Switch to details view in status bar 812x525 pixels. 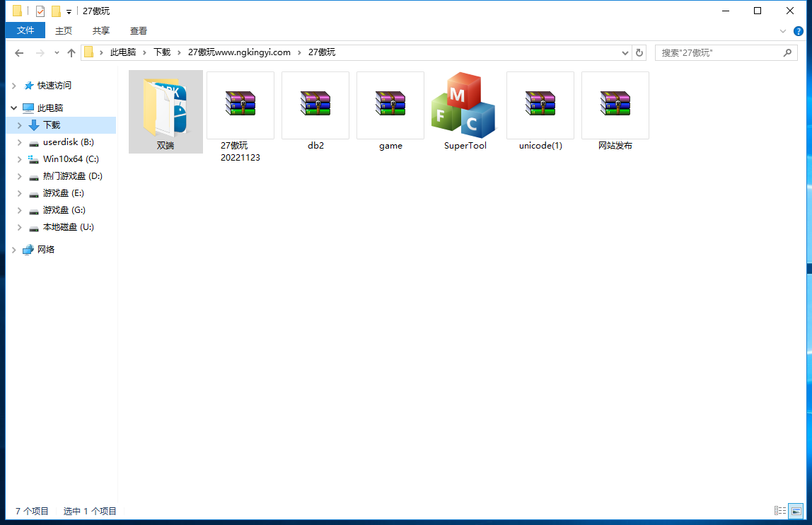[x=780, y=511]
